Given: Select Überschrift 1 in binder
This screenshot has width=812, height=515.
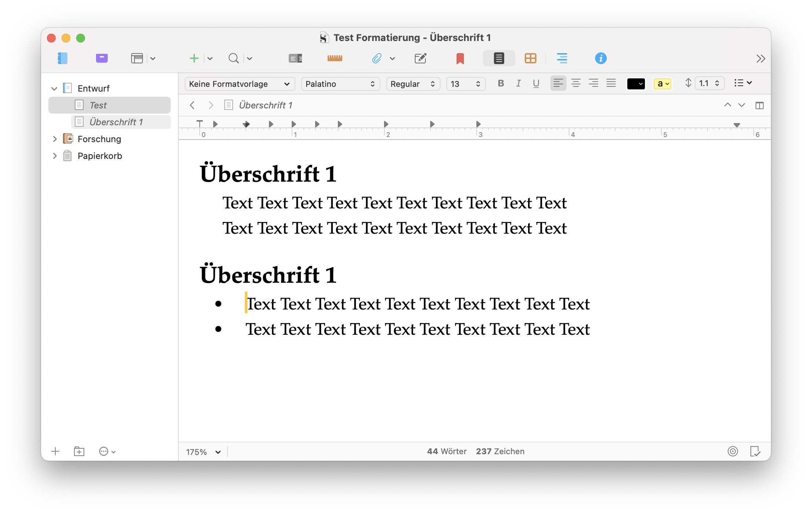Looking at the screenshot, I should [121, 122].
